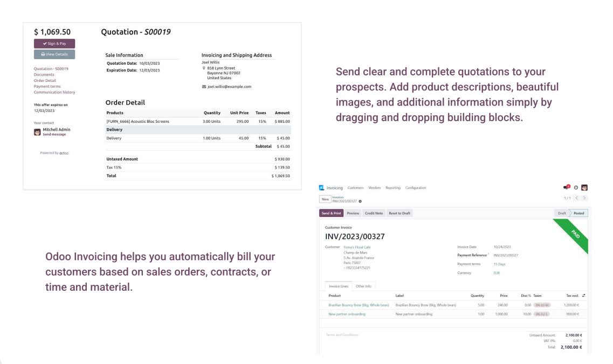Click the Invoicing app logo icon
This screenshot has width=613, height=364.
321,188
